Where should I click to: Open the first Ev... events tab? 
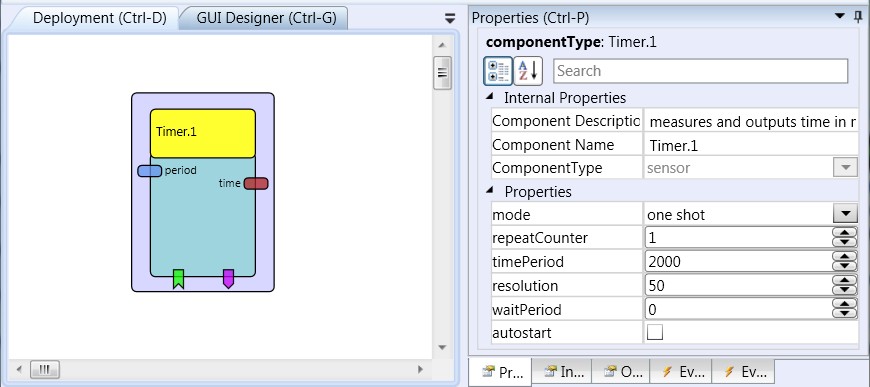coord(681,371)
